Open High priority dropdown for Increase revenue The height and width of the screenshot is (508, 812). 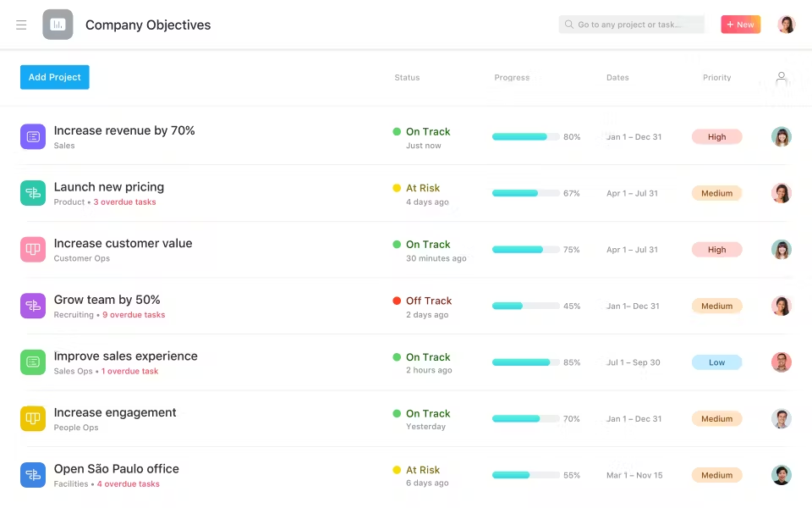click(716, 137)
